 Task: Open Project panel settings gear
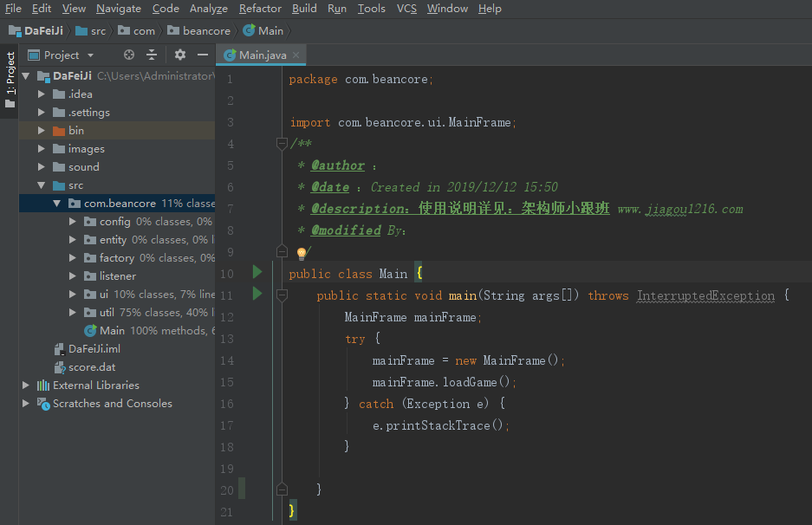(179, 55)
